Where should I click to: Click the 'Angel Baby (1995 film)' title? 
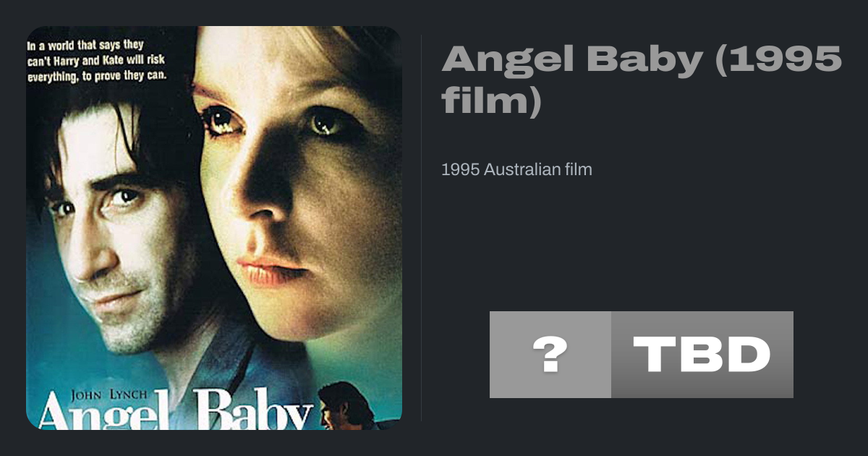pos(642,79)
